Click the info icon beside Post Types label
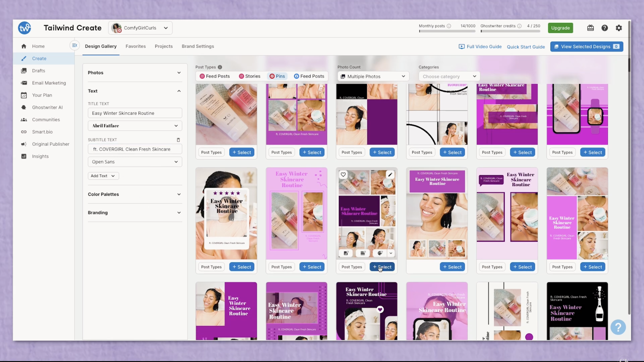The width and height of the screenshot is (644, 362). pos(220,67)
